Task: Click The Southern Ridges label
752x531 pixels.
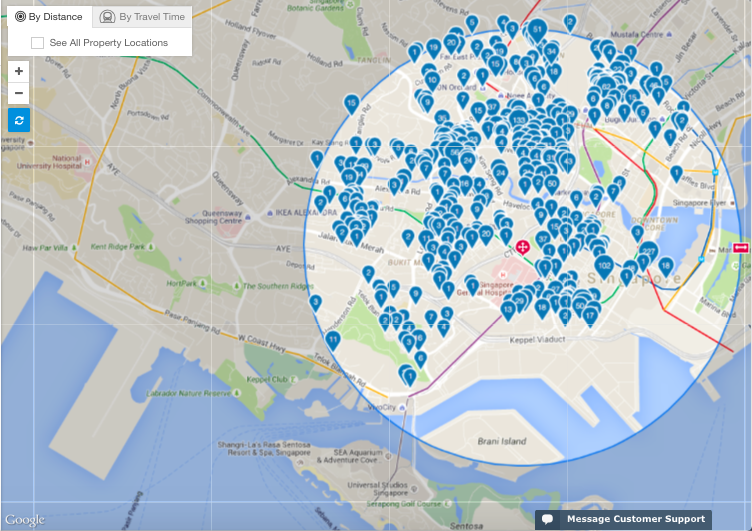Action: (x=278, y=286)
